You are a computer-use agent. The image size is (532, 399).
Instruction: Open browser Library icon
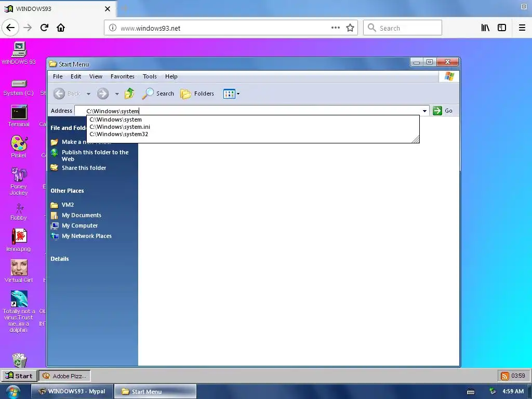click(x=485, y=28)
